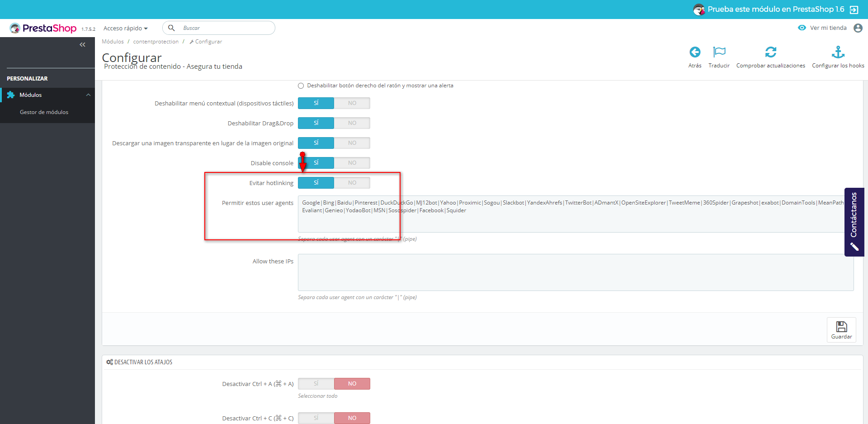This screenshot has height=424, width=868.
Task: Click the Guardar button label
Action: 841,337
